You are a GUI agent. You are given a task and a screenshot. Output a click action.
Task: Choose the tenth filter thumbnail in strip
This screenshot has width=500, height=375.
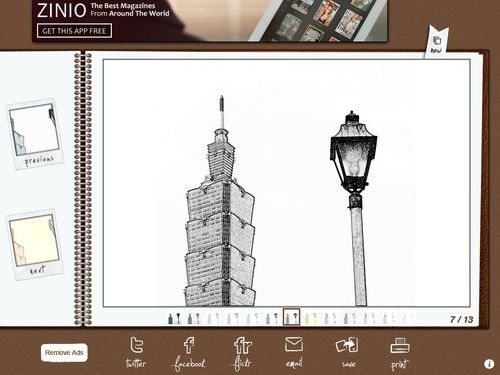click(x=350, y=318)
